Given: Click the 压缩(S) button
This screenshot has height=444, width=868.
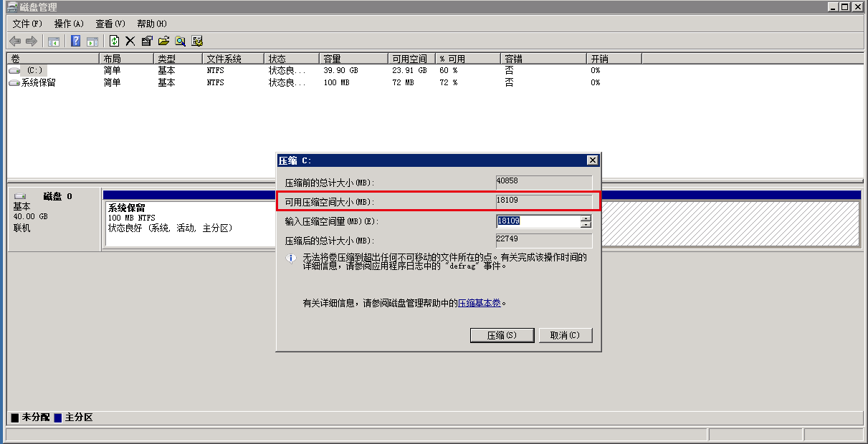Looking at the screenshot, I should point(502,335).
